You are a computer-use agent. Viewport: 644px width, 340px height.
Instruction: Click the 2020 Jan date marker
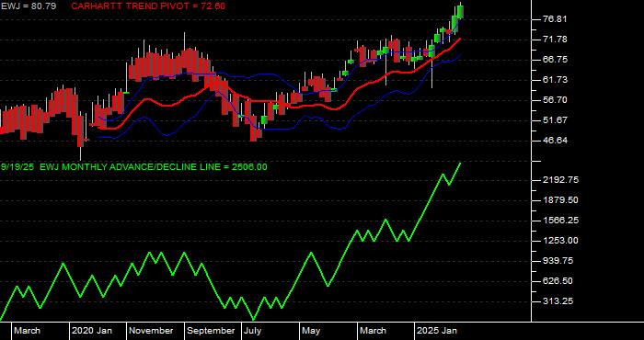(92, 331)
